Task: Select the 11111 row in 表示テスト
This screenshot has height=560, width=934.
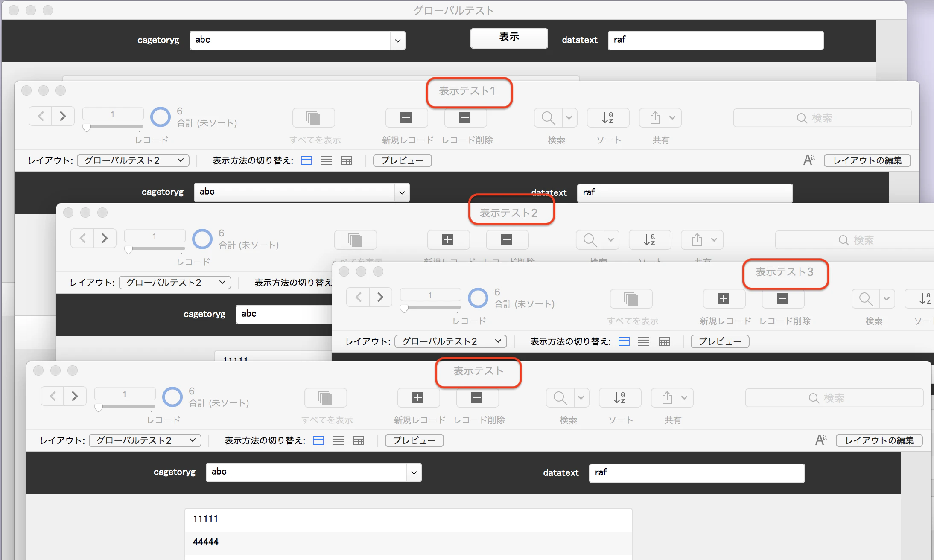Action: pyautogui.click(x=408, y=519)
